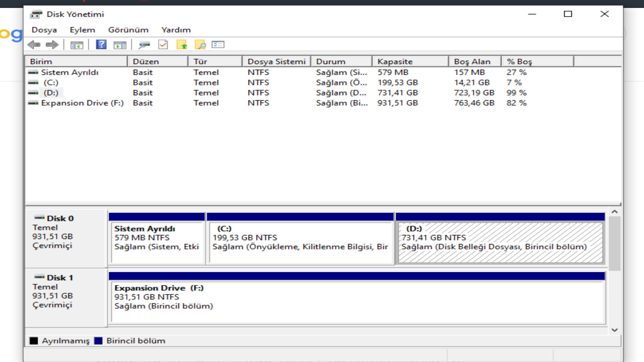Click the folder with magnifier icon
This screenshot has width=644, height=362.
(200, 45)
